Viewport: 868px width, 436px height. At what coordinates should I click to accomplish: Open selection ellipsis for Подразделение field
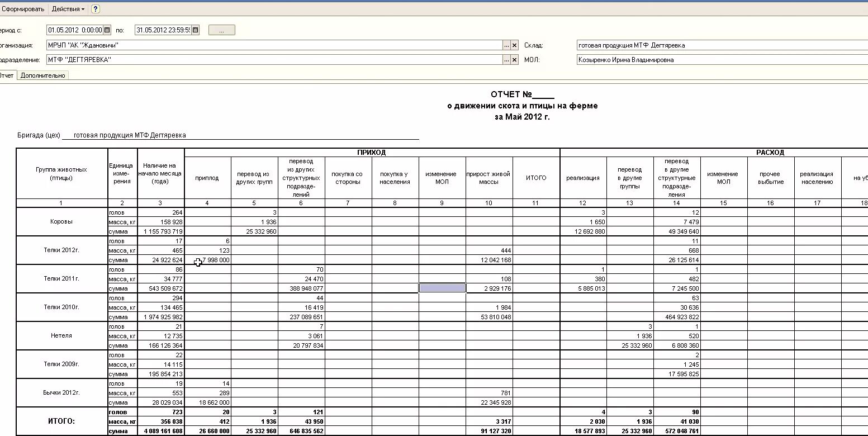tap(506, 60)
